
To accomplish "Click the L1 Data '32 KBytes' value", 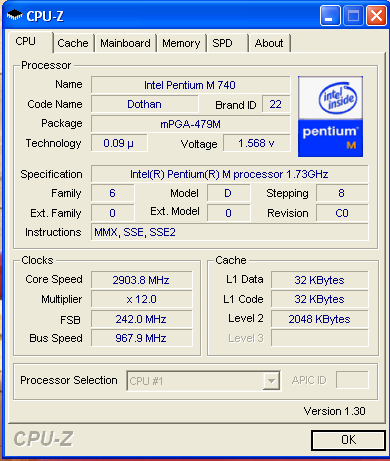I will (x=320, y=280).
